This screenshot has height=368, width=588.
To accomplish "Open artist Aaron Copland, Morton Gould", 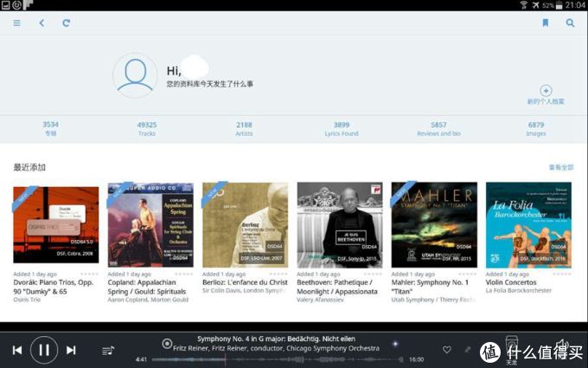I will [148, 300].
